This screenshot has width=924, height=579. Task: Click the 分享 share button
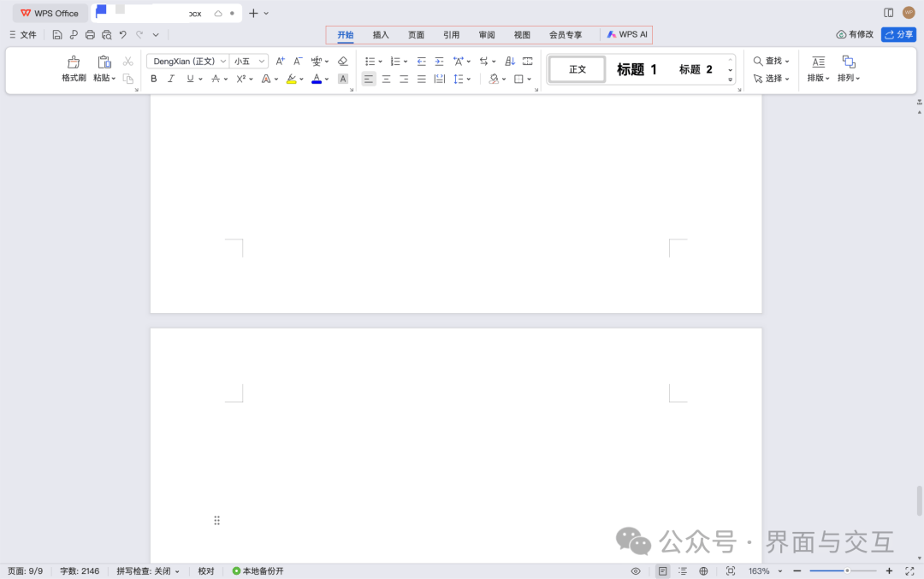[898, 34]
